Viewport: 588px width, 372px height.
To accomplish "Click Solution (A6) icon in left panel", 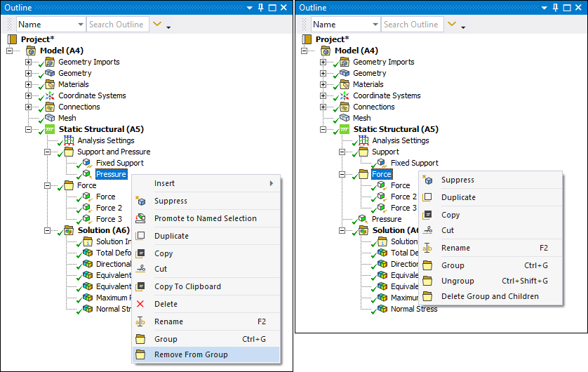I will [x=69, y=230].
